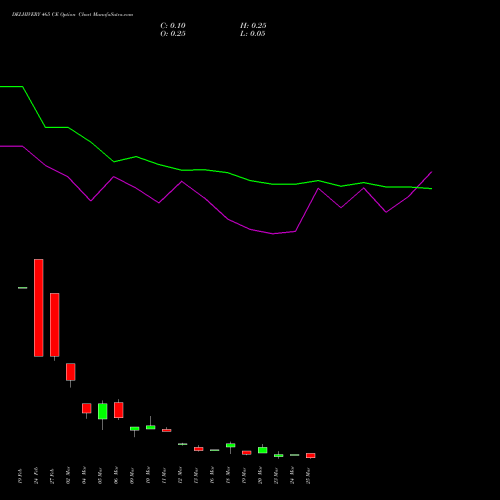The width and height of the screenshot is (500, 500).
Task: Click the 10 Mar date label
Action: tap(148, 476)
